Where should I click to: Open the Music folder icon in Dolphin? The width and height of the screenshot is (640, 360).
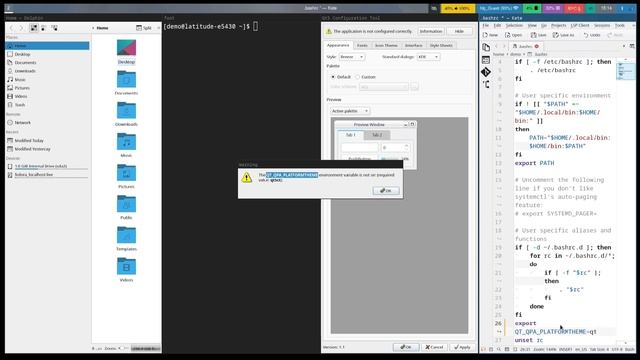tap(126, 142)
